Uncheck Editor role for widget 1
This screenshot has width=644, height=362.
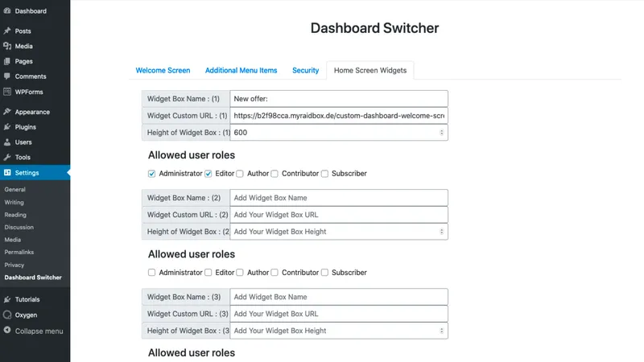pyautogui.click(x=208, y=174)
